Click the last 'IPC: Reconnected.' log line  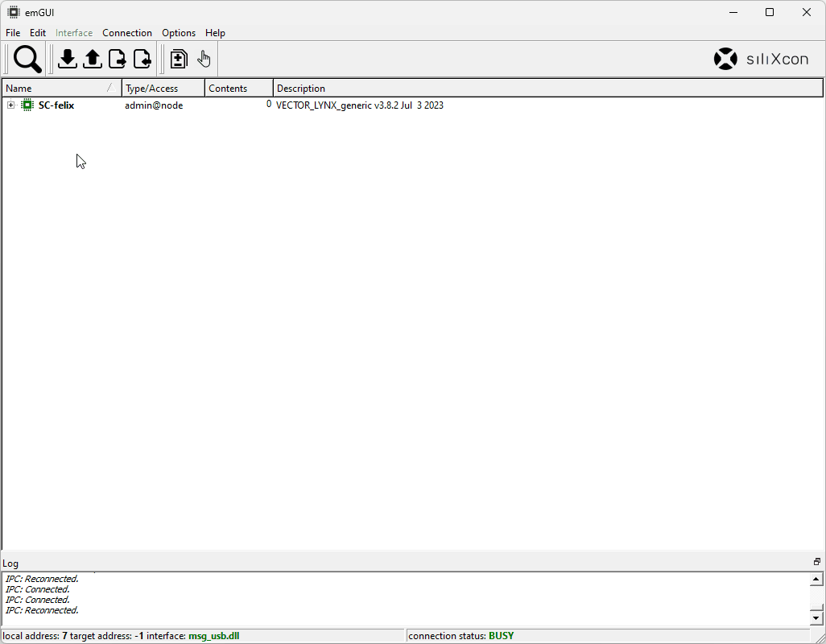tap(42, 610)
